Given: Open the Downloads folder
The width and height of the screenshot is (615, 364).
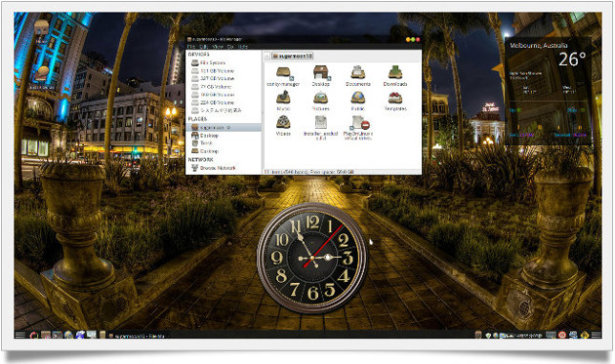Looking at the screenshot, I should pos(395,76).
